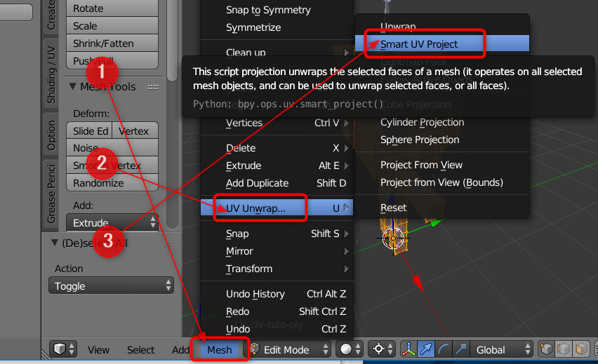Viewport: 598px width, 364px height.
Task: Open the Extrude submenu in the Mesh menu
Action: coord(277,166)
